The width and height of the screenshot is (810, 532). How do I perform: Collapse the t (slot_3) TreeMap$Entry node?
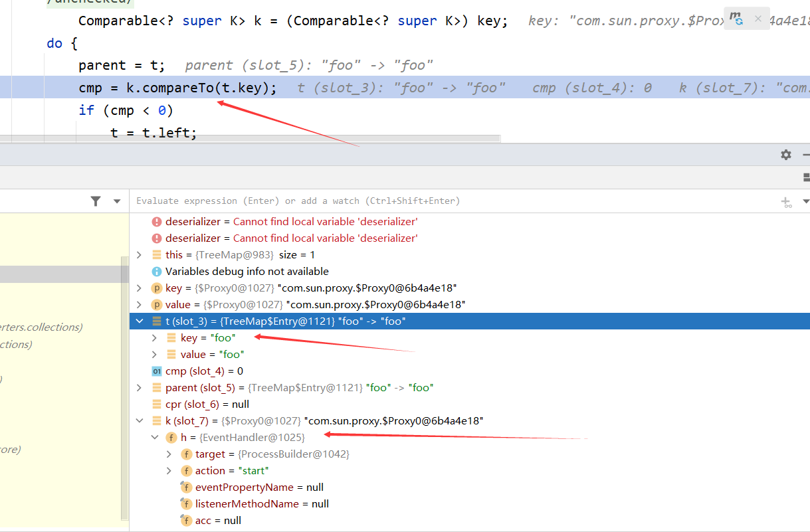pyautogui.click(x=139, y=321)
